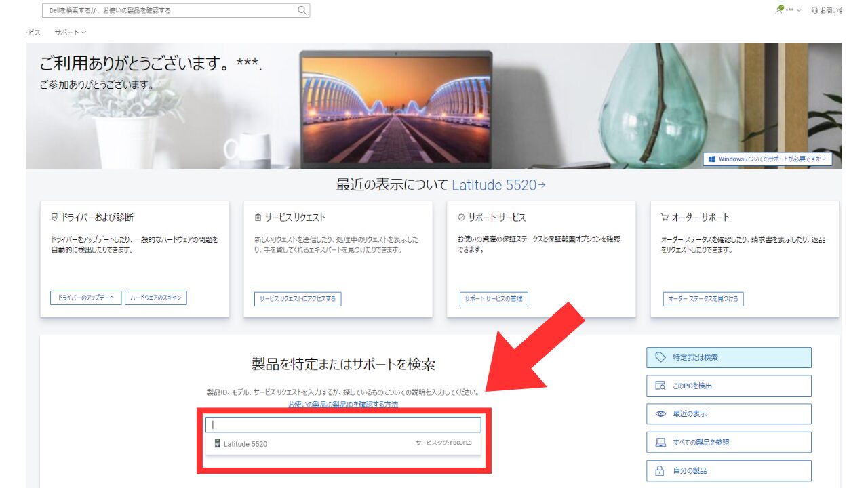
Task: Focus the product ID search input field
Action: [343, 425]
